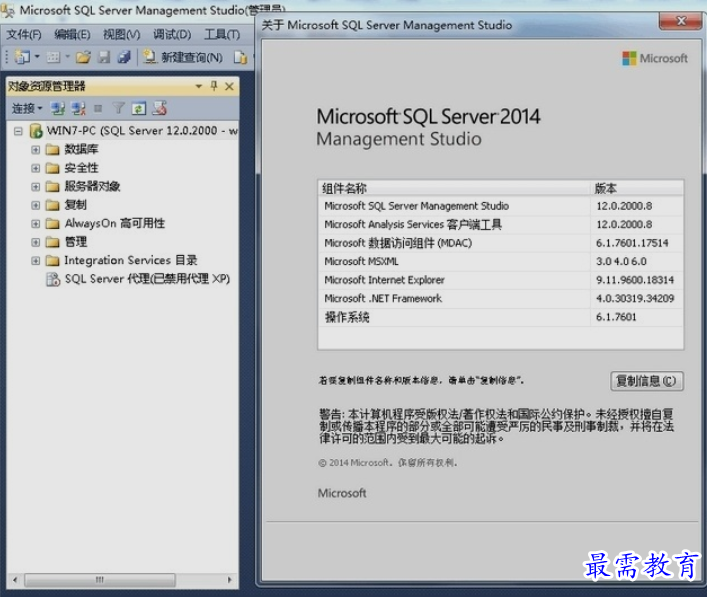The height and width of the screenshot is (597, 707).
Task: Click the Open File folder icon
Action: 83,57
